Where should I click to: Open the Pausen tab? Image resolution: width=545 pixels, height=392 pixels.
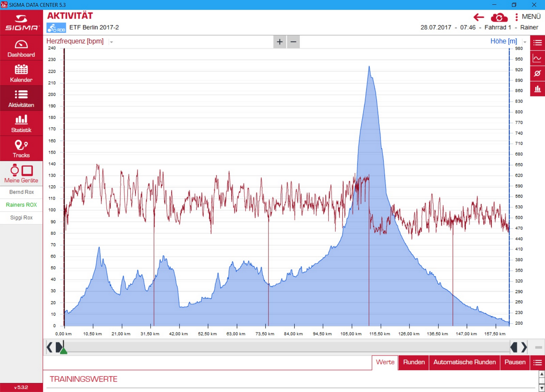point(515,362)
